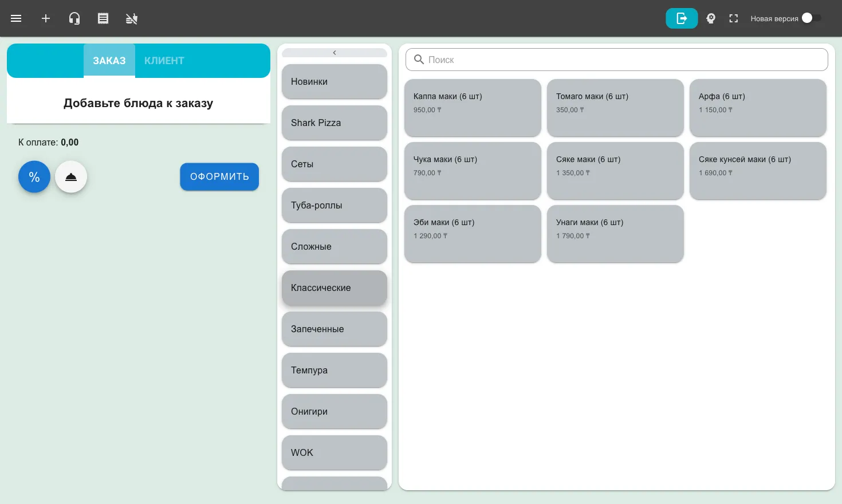
Task: Add Эби маки (6 шт) item
Action: pos(473,234)
